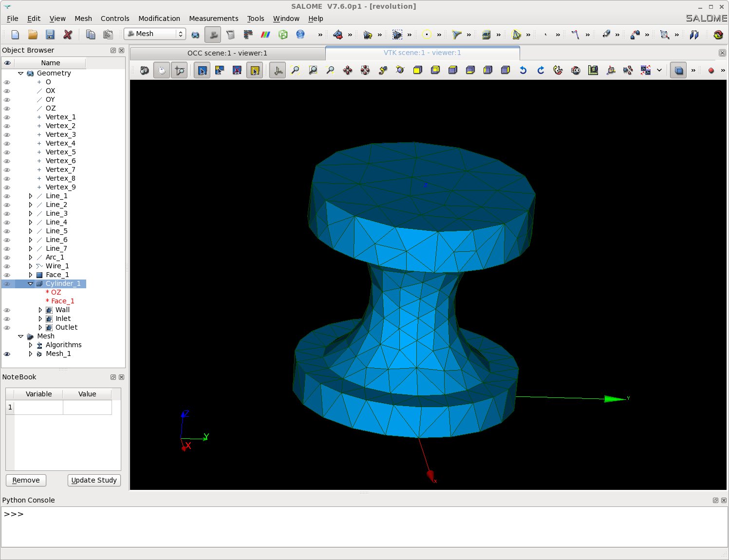Viewport: 729px width, 560px height.
Task: Collapse the Cylinder_1 tree node
Action: click(31, 284)
